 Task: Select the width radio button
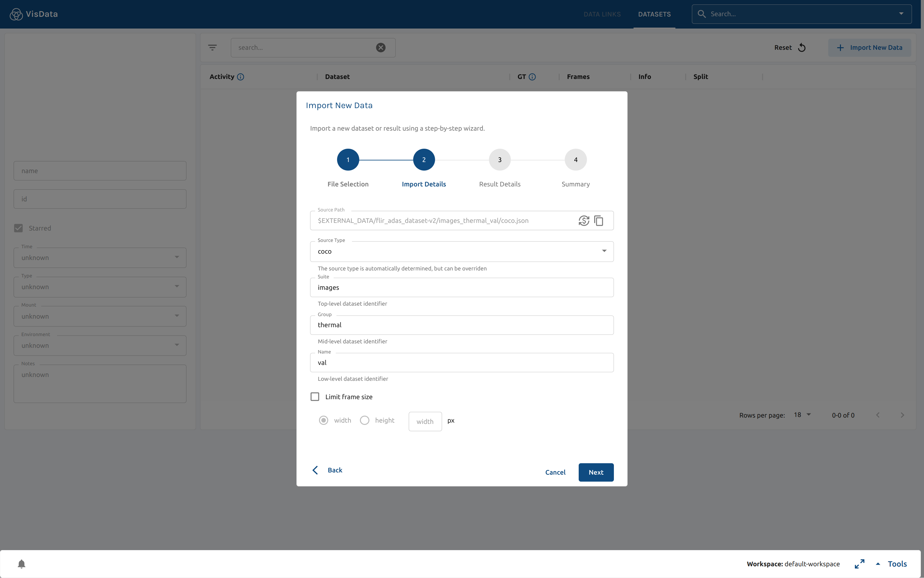[x=323, y=420]
